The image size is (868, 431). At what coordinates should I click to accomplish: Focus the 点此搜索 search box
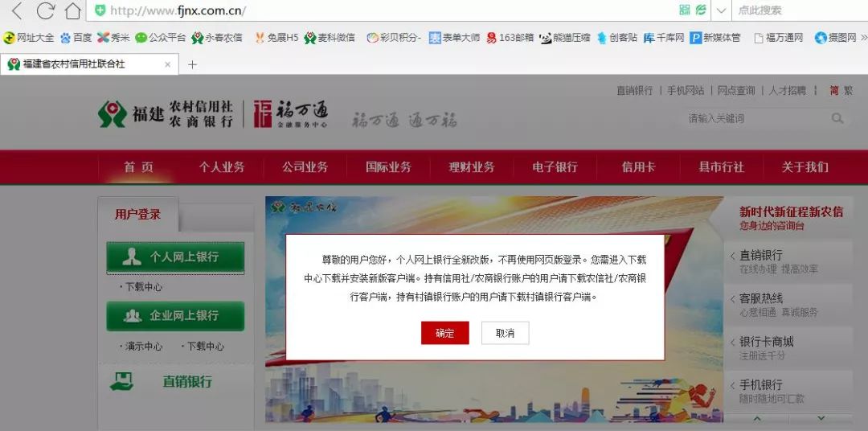[800, 10]
